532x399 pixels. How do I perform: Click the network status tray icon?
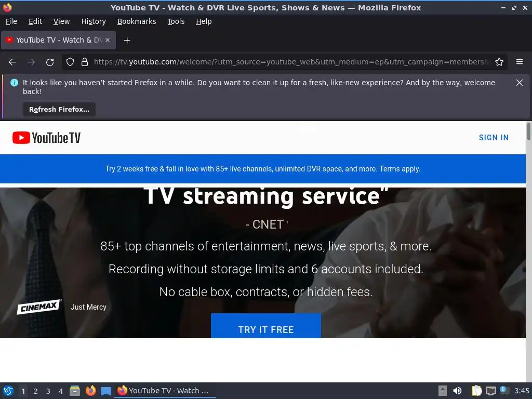[x=490, y=391]
